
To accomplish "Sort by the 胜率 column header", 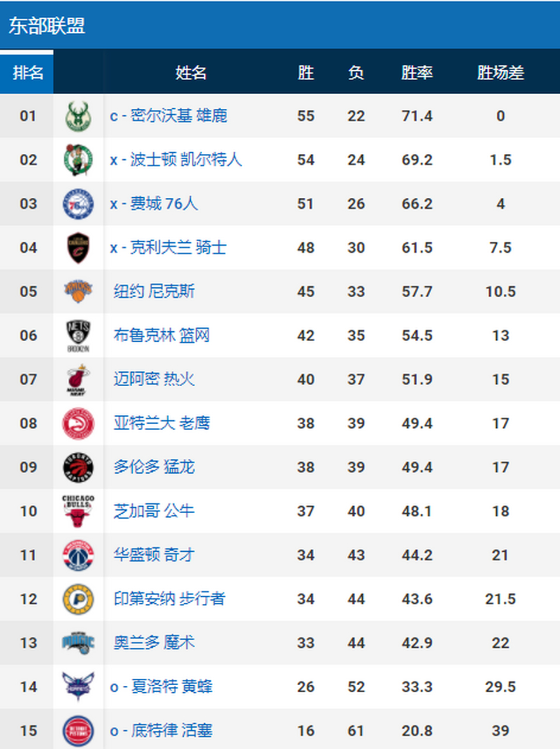I will click(x=417, y=72).
